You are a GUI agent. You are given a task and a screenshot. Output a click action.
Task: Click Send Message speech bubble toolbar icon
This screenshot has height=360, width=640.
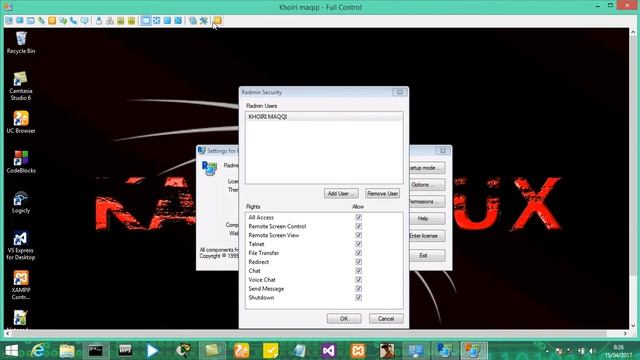pyautogui.click(x=84, y=20)
